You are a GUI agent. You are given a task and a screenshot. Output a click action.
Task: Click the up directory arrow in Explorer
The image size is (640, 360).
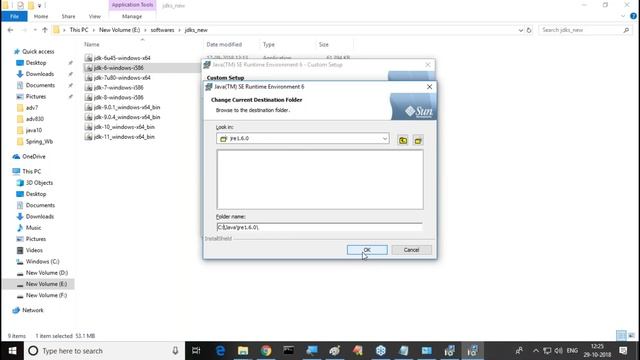(x=45, y=30)
